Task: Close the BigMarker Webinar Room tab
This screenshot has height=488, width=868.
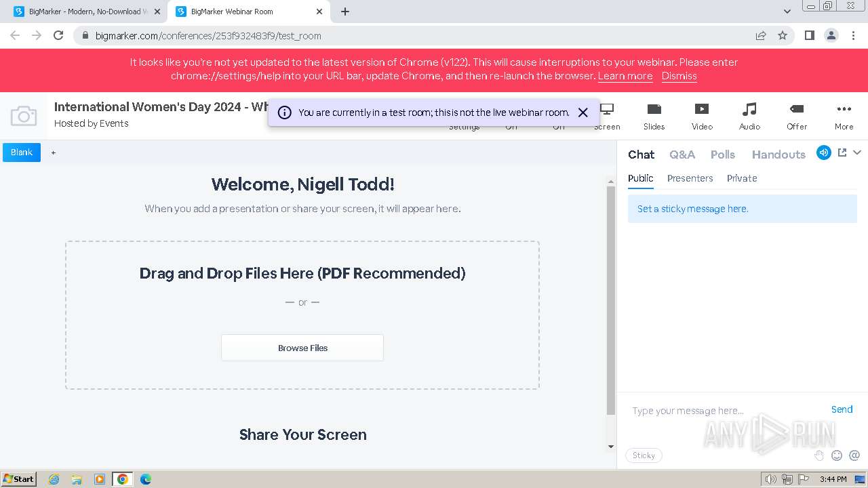Action: pos(319,12)
